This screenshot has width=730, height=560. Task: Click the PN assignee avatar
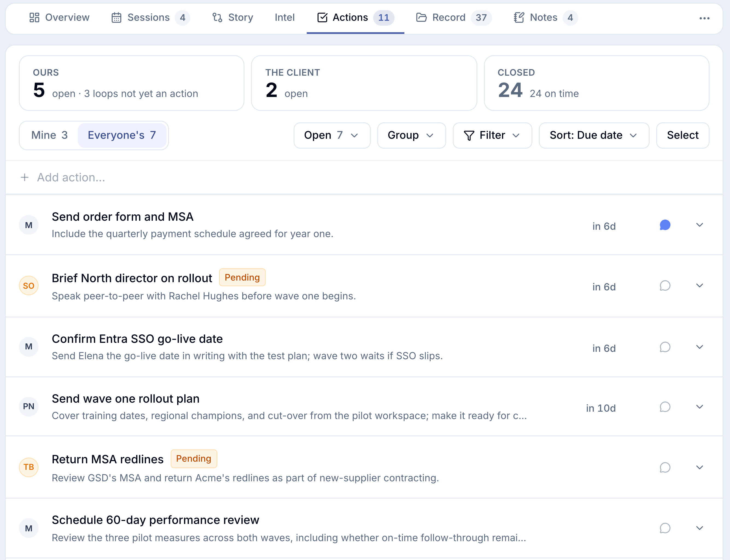pyautogui.click(x=29, y=406)
